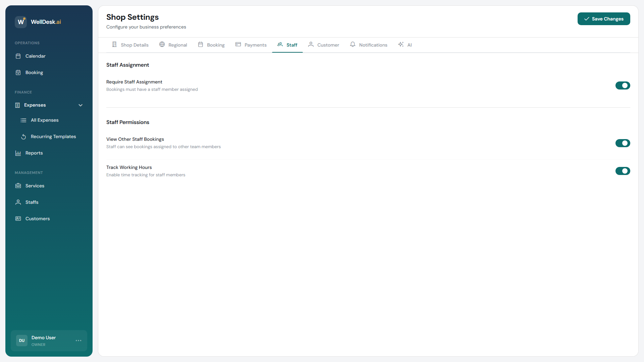Select the Customer settings tab
The image size is (644, 362).
[323, 45]
